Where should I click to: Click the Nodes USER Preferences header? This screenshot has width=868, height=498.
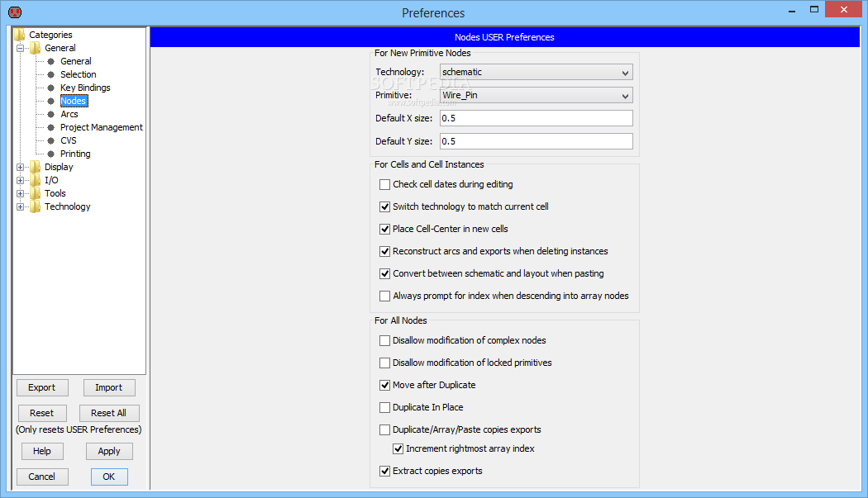click(x=504, y=38)
